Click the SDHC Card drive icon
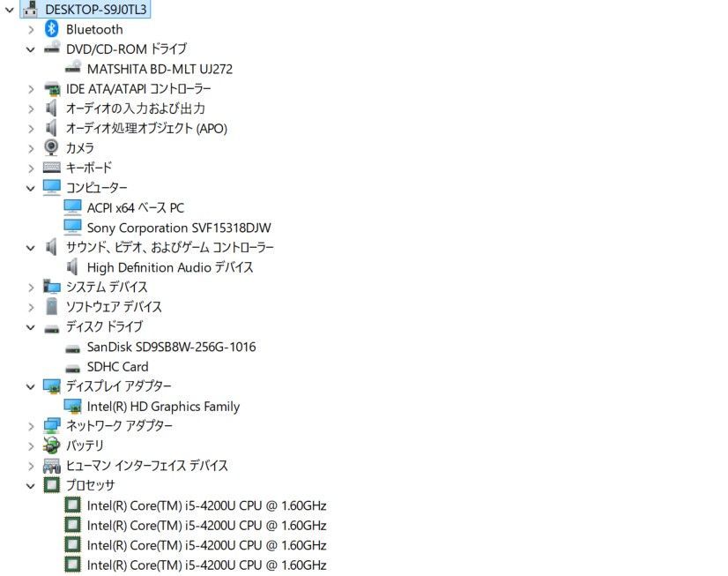 [x=73, y=367]
